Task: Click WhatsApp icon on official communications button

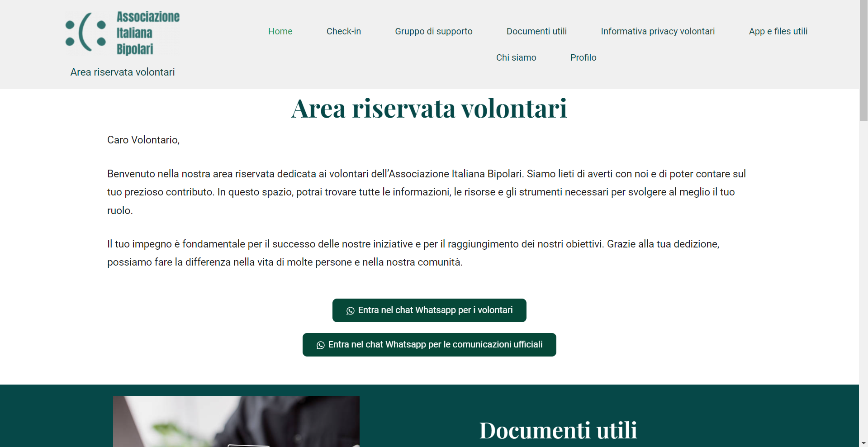Action: point(320,345)
